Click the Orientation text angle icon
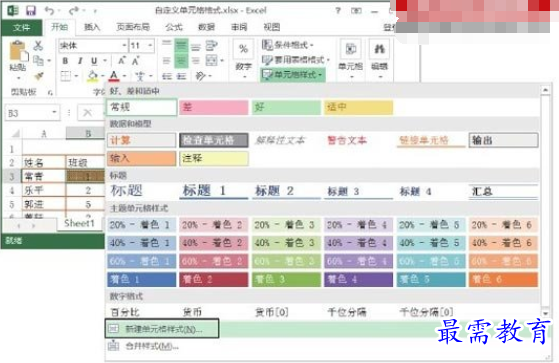 point(201,76)
